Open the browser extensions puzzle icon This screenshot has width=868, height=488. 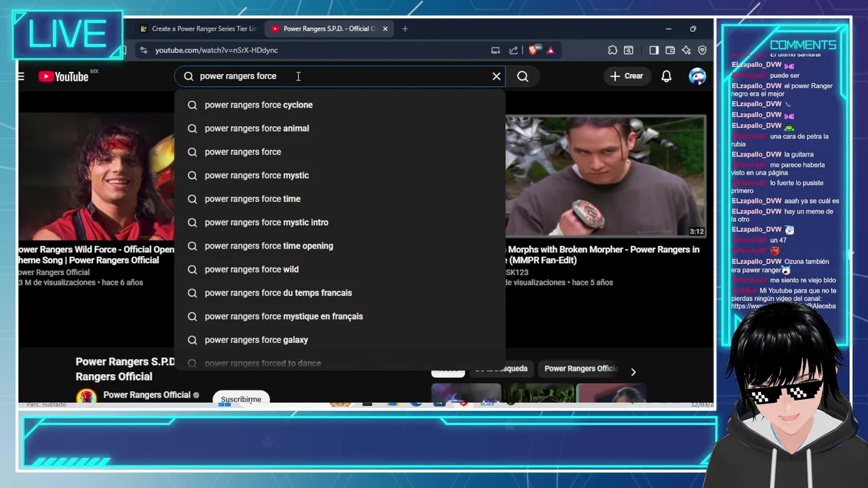pyautogui.click(x=612, y=50)
